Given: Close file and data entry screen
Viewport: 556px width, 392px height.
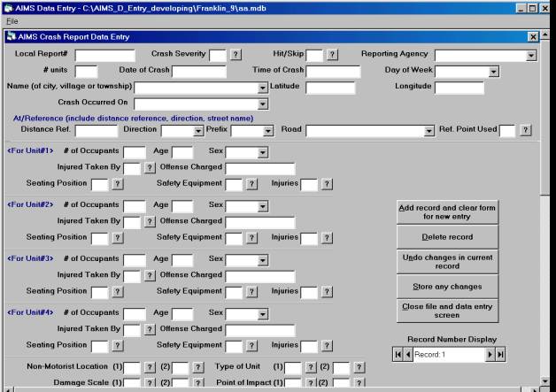Looking at the screenshot, I should [447, 311].
